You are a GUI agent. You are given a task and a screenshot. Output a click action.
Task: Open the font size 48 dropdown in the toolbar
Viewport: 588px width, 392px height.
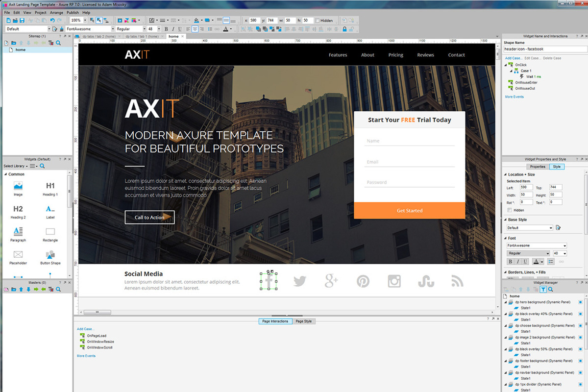158,29
